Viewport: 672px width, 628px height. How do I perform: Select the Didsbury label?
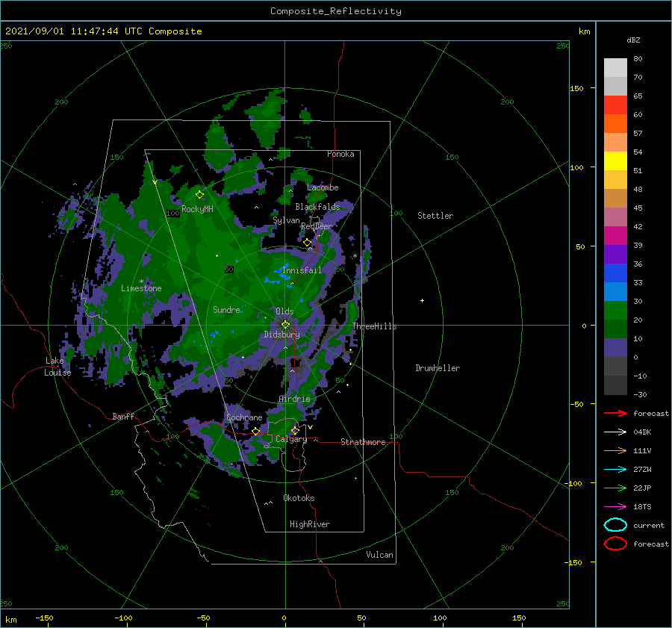(x=281, y=335)
